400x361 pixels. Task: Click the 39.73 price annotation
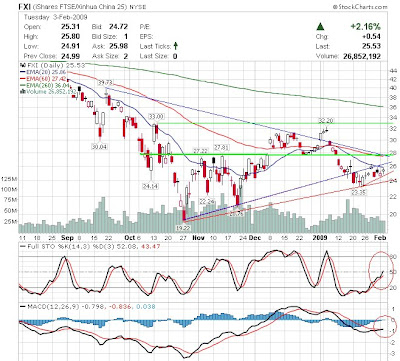(105, 82)
